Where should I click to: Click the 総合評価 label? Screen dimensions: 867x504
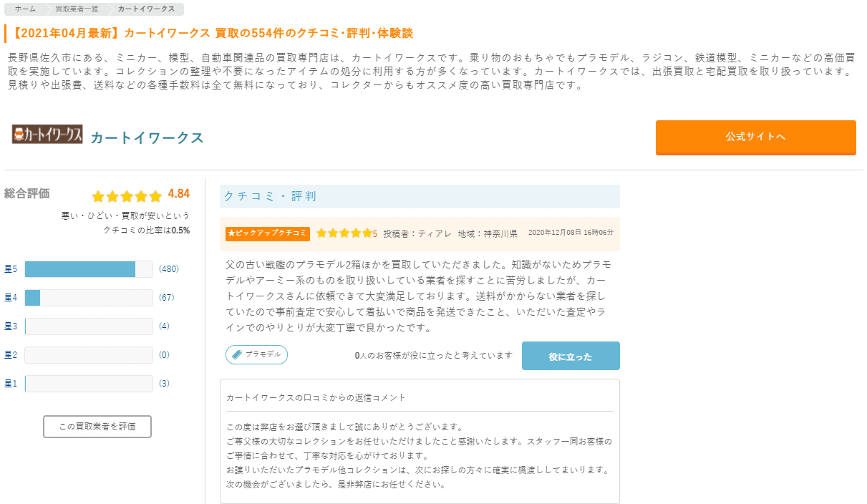pyautogui.click(x=27, y=193)
